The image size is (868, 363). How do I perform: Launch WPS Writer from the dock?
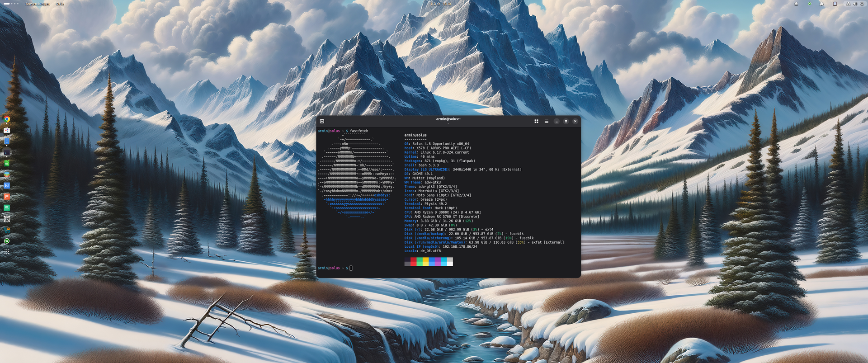(7, 186)
